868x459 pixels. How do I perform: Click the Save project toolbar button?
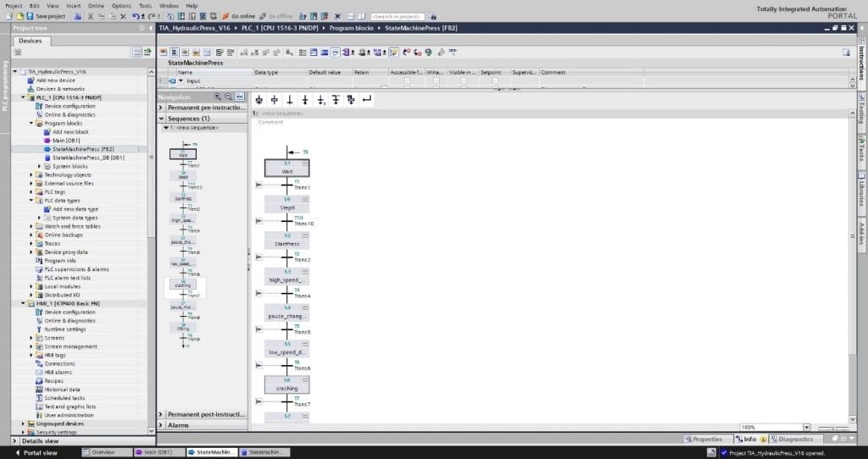pyautogui.click(x=47, y=17)
